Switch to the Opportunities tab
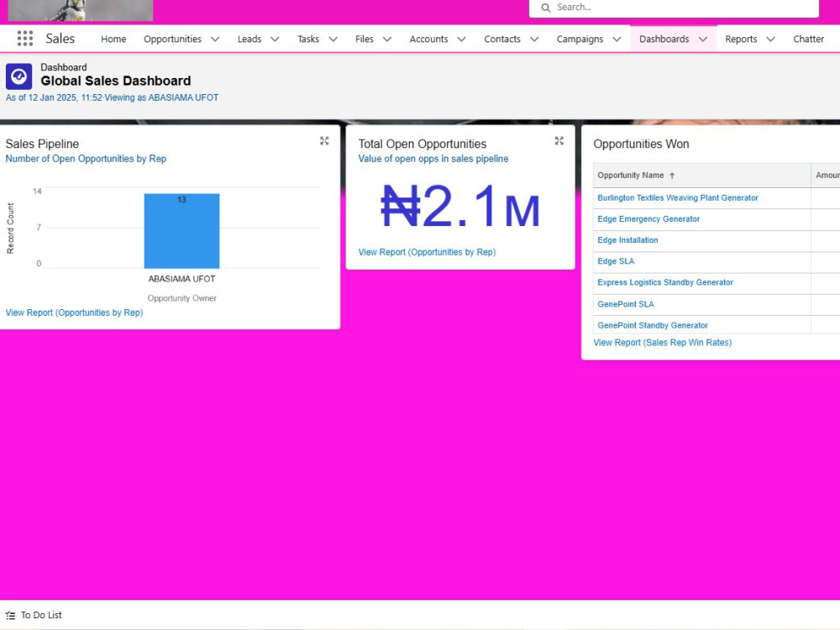840x630 pixels. (x=172, y=39)
